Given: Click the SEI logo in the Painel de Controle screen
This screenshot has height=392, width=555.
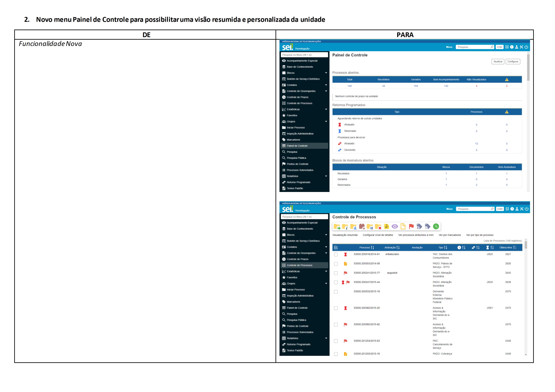Looking at the screenshot, I should 288,47.
